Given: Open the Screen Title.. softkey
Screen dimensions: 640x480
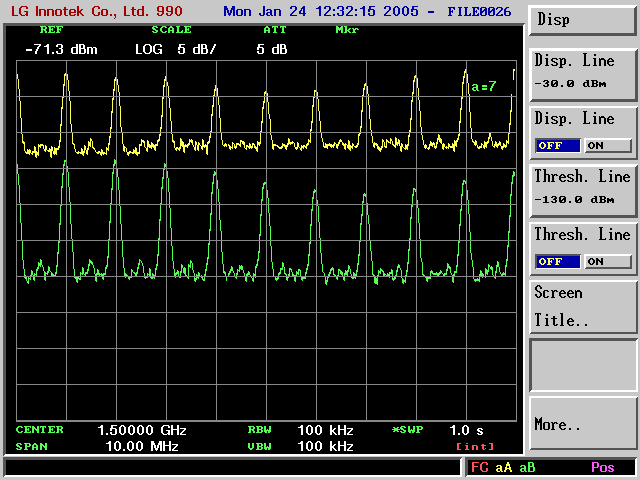Looking at the screenshot, I should click(583, 306).
